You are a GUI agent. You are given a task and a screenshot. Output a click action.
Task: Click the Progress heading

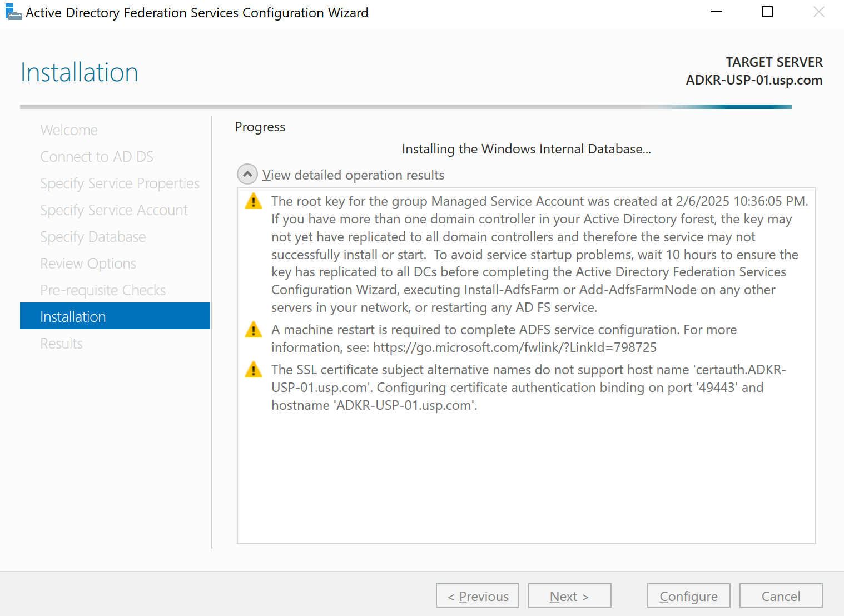[x=260, y=127]
